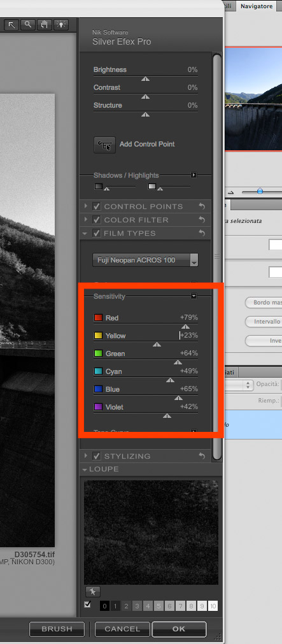Click the Add Control Point icon button

pyautogui.click(x=104, y=145)
